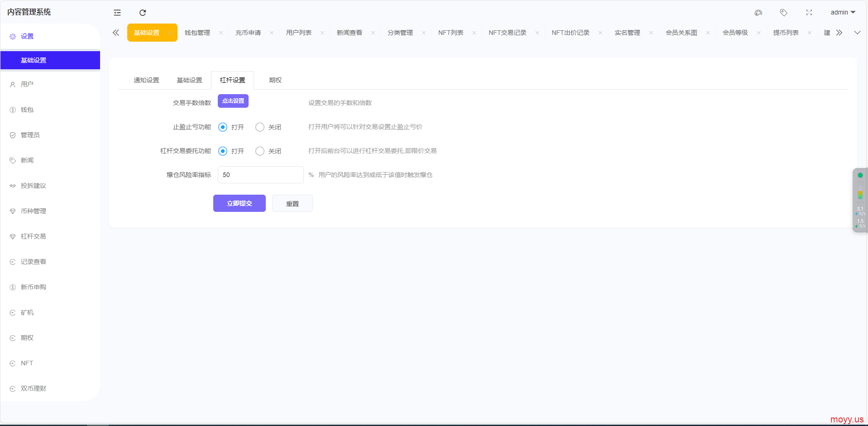
Task: Open the admin user dropdown
Action: (x=843, y=12)
